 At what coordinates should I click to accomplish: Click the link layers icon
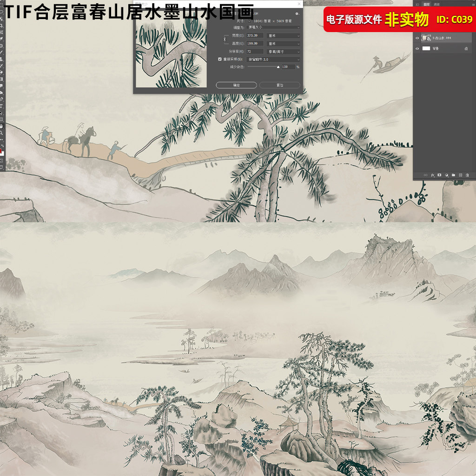(x=426, y=175)
